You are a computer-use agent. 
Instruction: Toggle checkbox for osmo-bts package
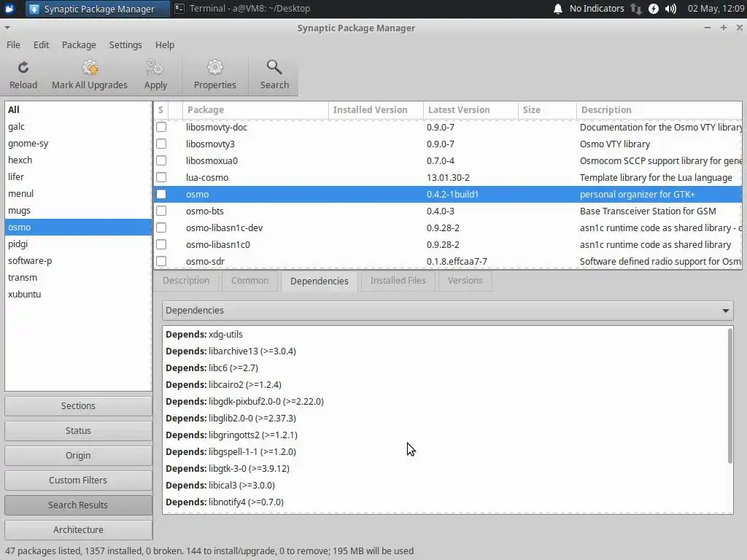pyautogui.click(x=161, y=211)
